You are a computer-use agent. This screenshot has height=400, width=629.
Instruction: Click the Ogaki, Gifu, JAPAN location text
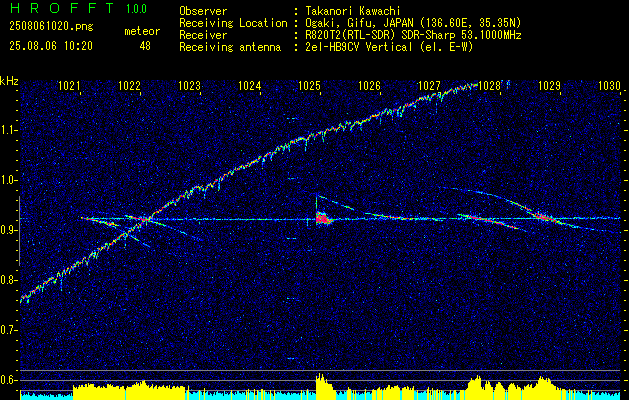point(412,23)
